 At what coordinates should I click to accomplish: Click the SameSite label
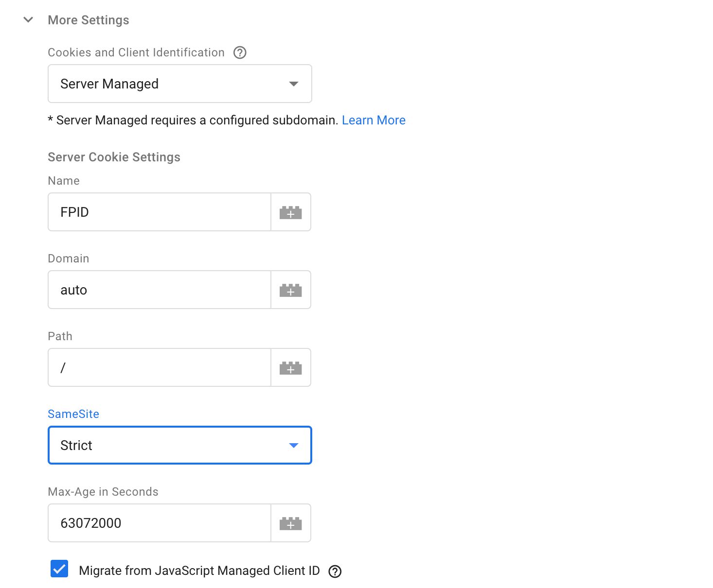pyautogui.click(x=73, y=414)
